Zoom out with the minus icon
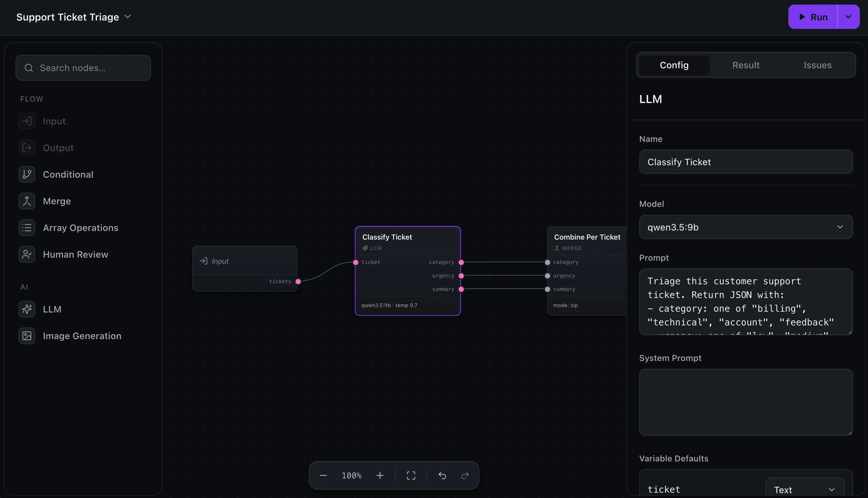The height and width of the screenshot is (498, 868). pos(323,475)
